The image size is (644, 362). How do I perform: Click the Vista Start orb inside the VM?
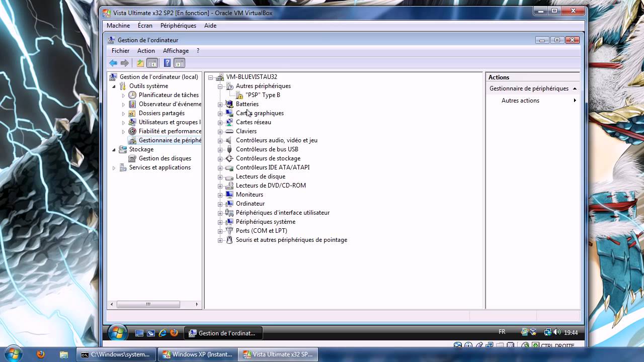pos(117,332)
